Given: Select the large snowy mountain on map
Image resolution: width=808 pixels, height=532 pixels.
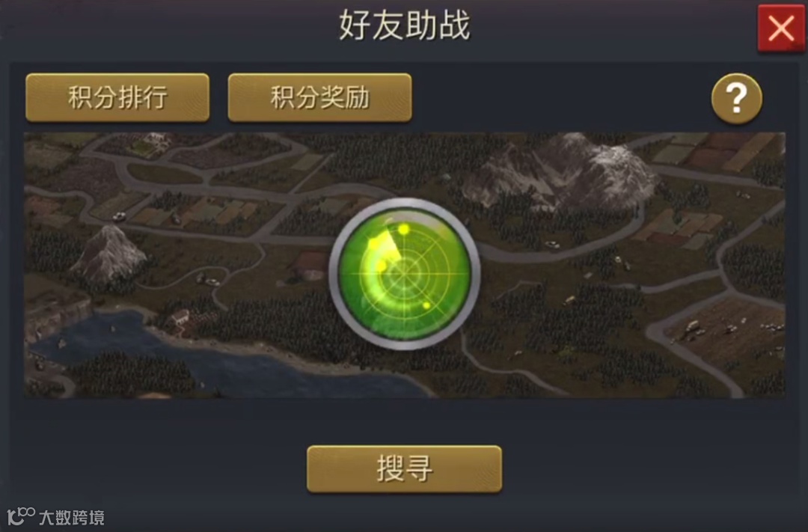Looking at the screenshot, I should click(x=562, y=173).
